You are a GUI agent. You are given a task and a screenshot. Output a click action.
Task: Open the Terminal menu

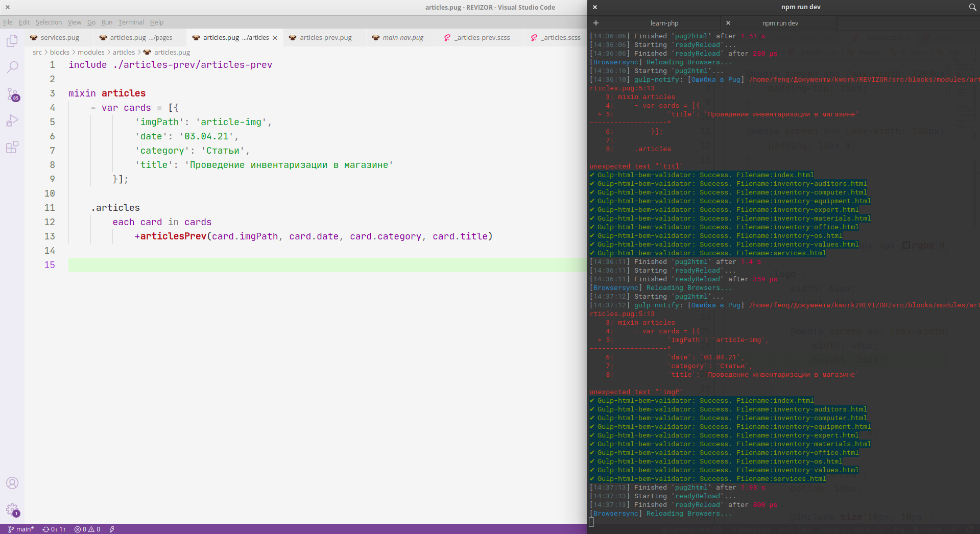point(131,22)
